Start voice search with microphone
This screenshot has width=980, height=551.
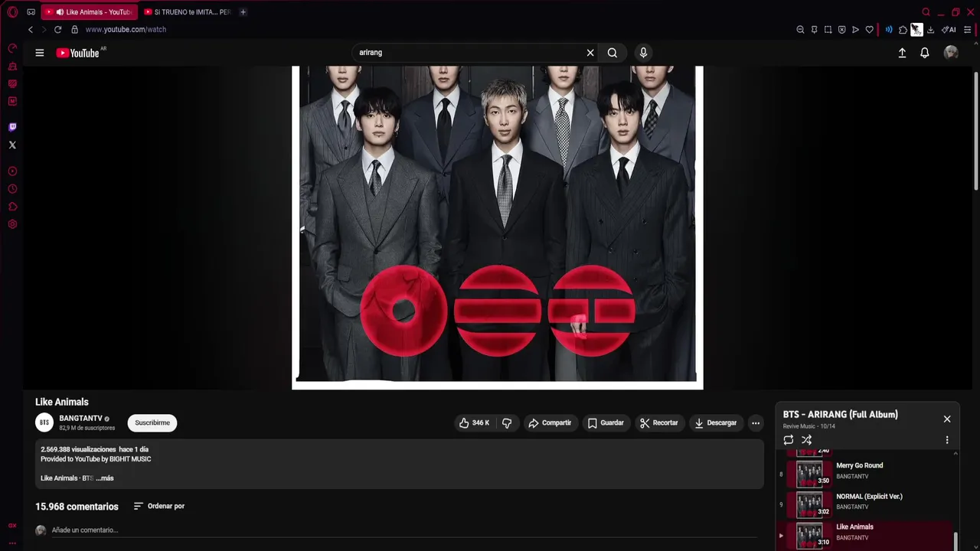pyautogui.click(x=643, y=53)
